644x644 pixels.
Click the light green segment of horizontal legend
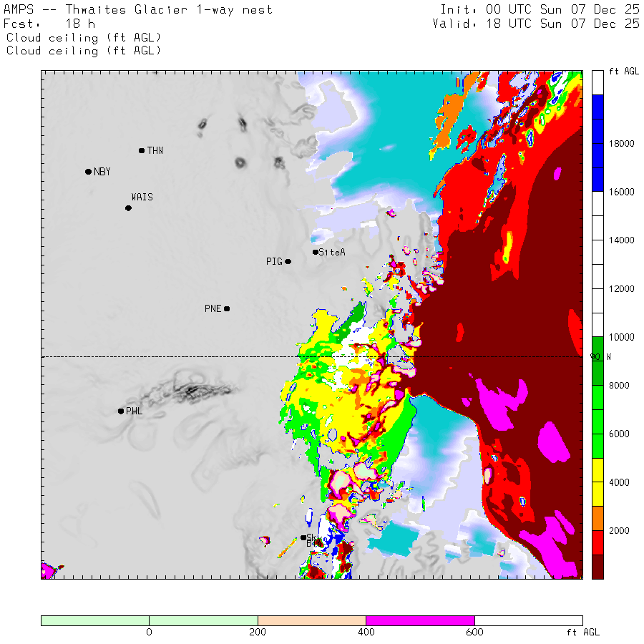(x=149, y=620)
